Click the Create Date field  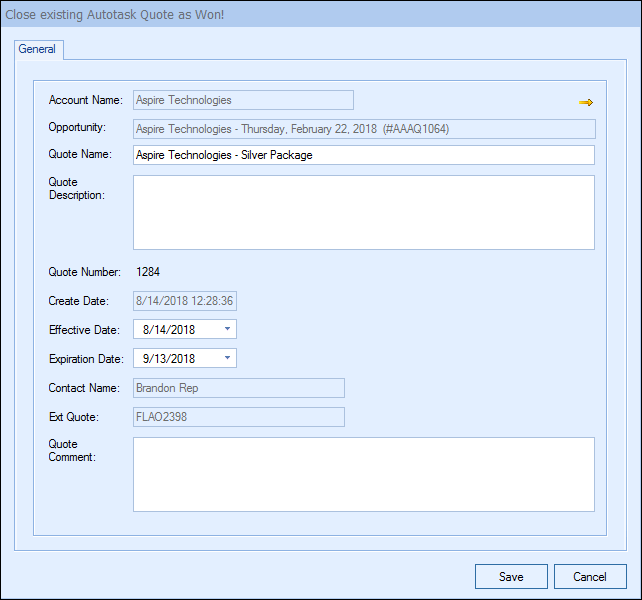click(185, 301)
